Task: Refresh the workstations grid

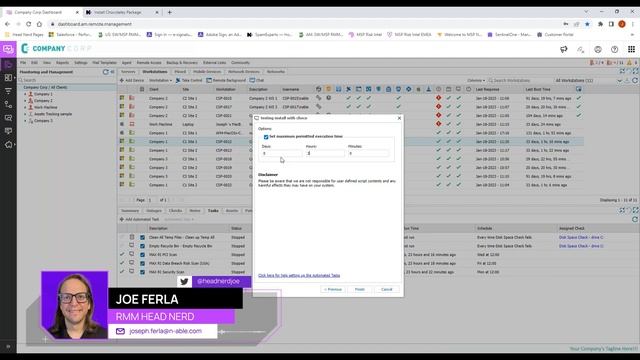Action: click(635, 80)
